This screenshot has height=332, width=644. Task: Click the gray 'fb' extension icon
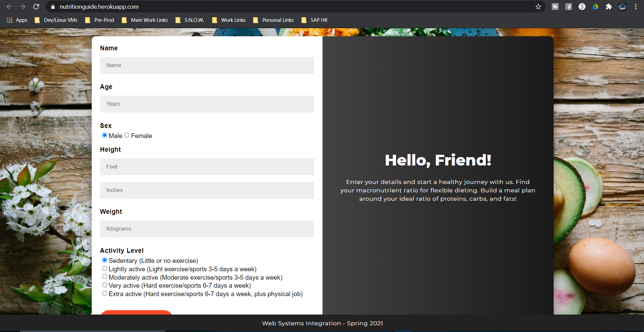pos(555,7)
